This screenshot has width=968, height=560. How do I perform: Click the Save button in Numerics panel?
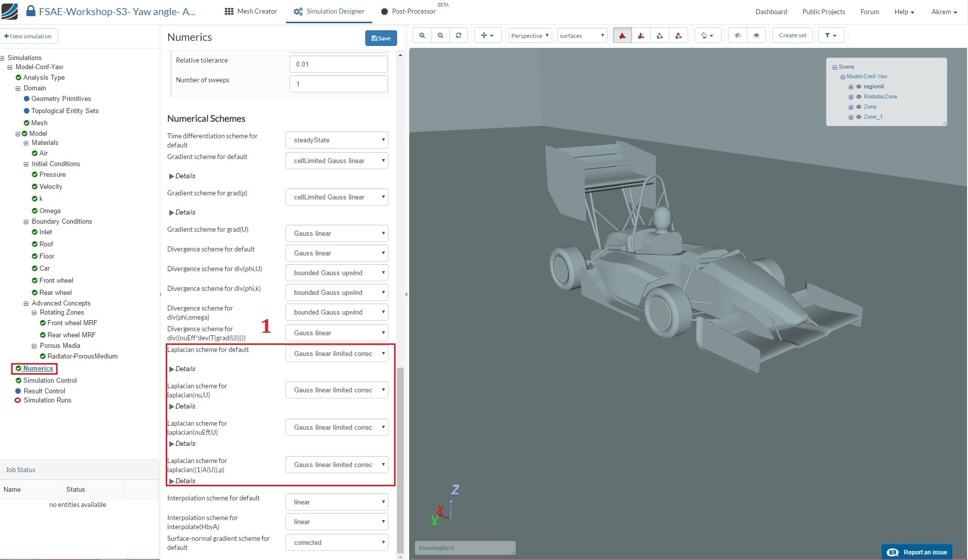click(x=380, y=38)
